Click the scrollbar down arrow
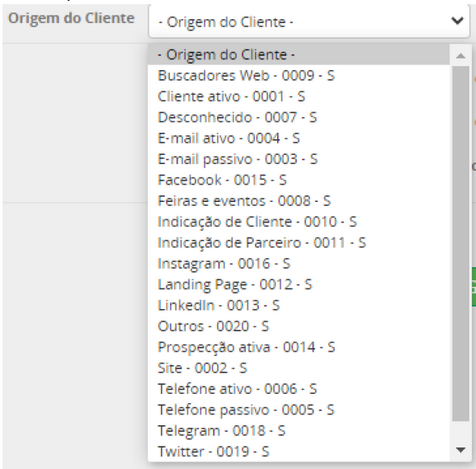Screen dimensions: 476x469 point(461,450)
